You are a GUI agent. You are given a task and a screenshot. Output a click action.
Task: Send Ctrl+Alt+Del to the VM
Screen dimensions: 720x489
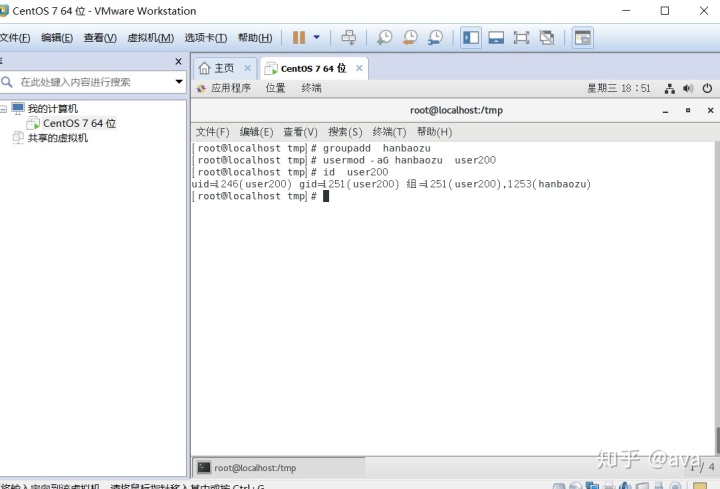(x=349, y=37)
